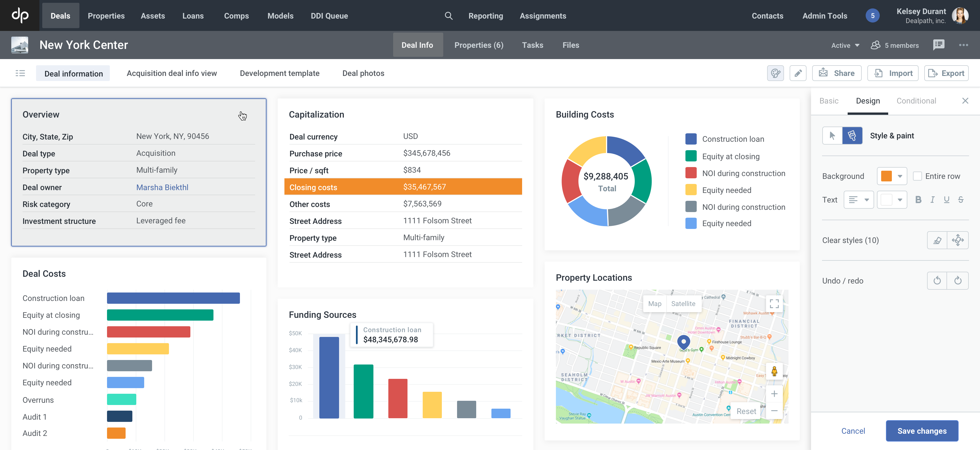Click the Save changes button
The width and height of the screenshot is (980, 450).
[x=921, y=431]
